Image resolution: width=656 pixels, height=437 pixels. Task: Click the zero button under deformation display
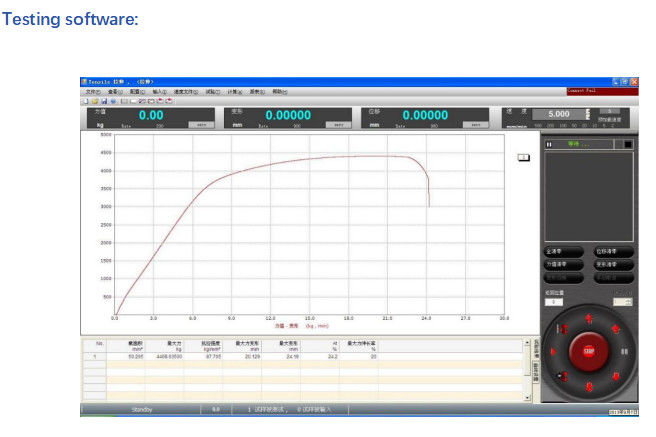pos(339,125)
